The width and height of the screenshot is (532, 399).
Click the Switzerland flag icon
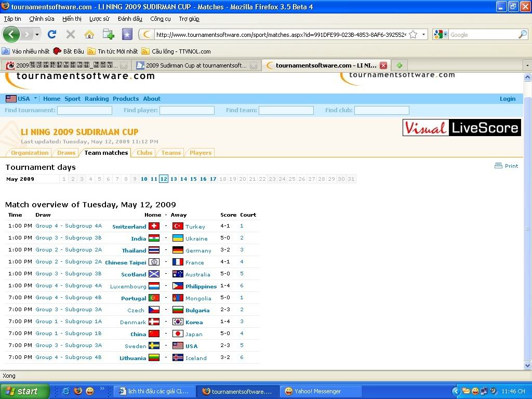point(154,226)
